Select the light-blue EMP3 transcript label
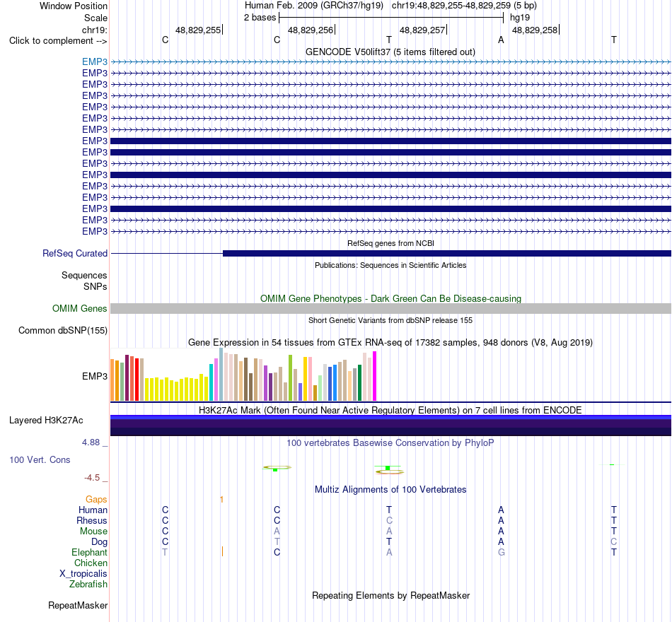 coord(95,61)
